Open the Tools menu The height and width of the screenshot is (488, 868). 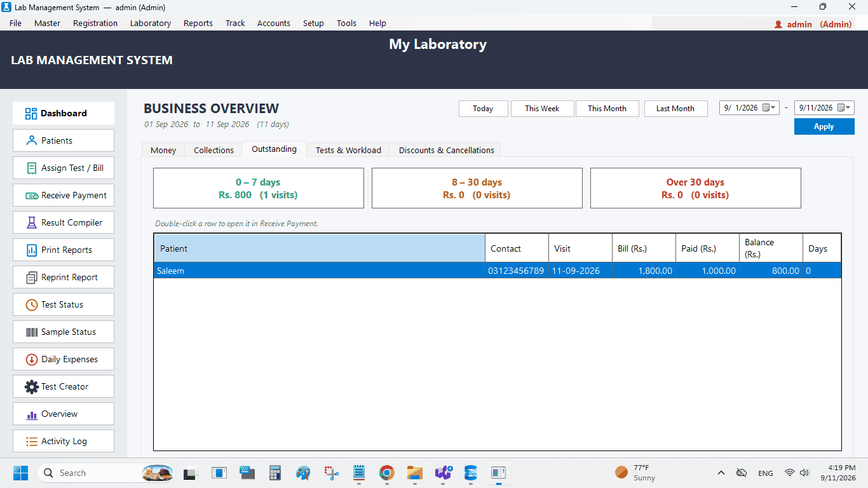[347, 23]
